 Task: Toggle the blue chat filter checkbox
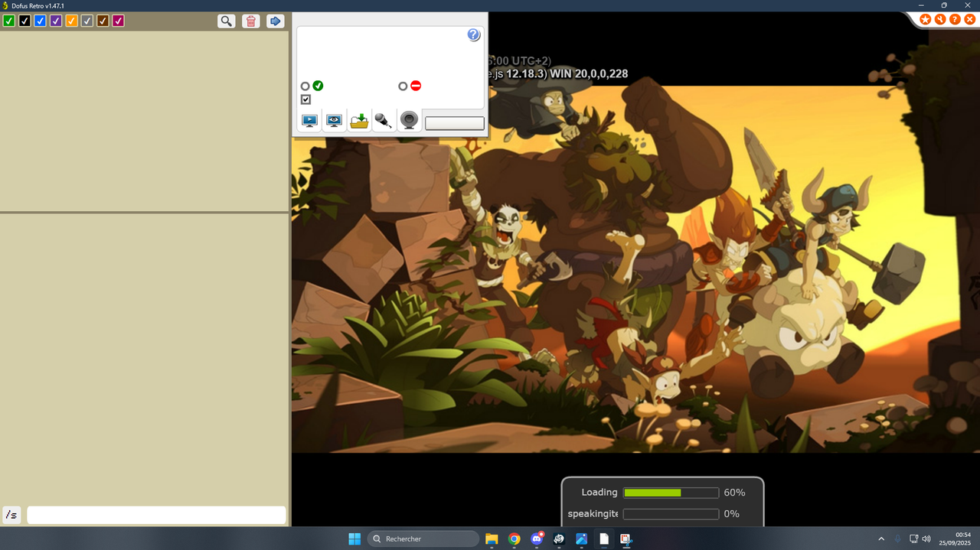point(41,21)
